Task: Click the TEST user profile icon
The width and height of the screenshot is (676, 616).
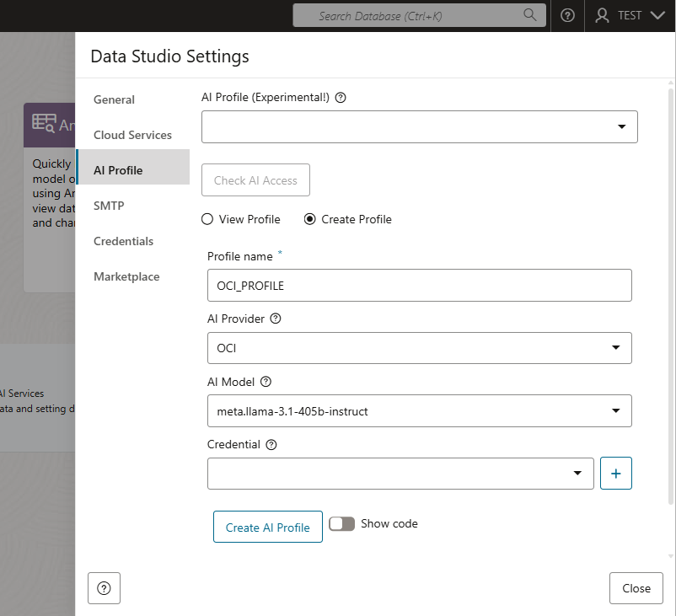Action: pyautogui.click(x=602, y=15)
